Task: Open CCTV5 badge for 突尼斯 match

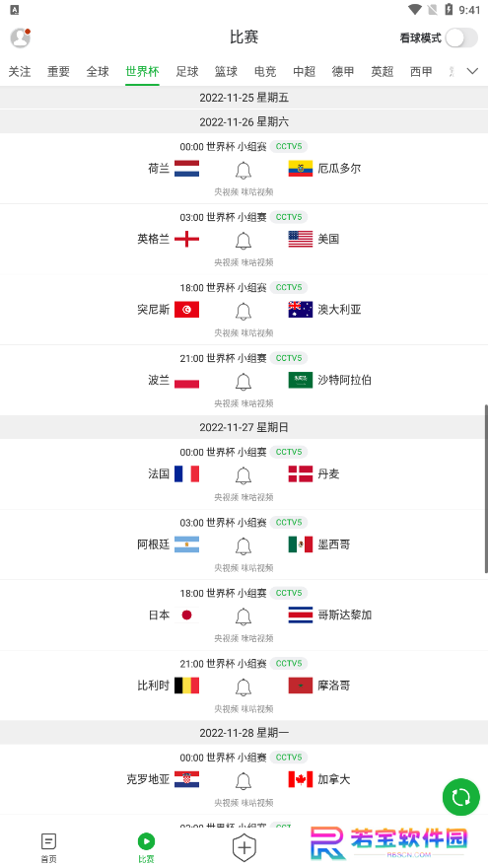Action: [x=289, y=287]
